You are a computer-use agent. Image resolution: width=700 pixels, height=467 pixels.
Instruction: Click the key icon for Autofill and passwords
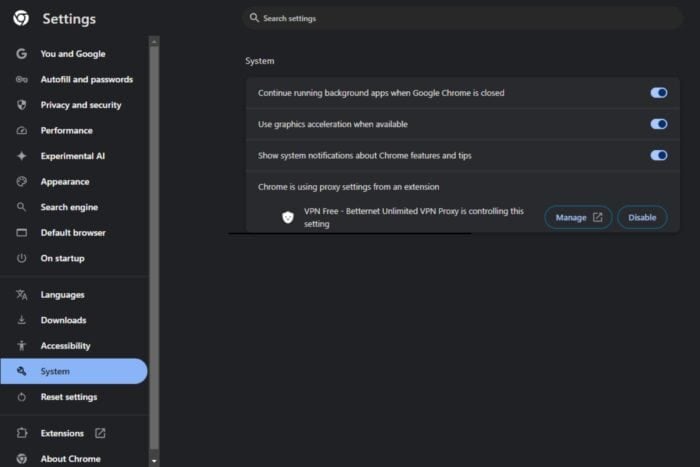pyautogui.click(x=21, y=79)
